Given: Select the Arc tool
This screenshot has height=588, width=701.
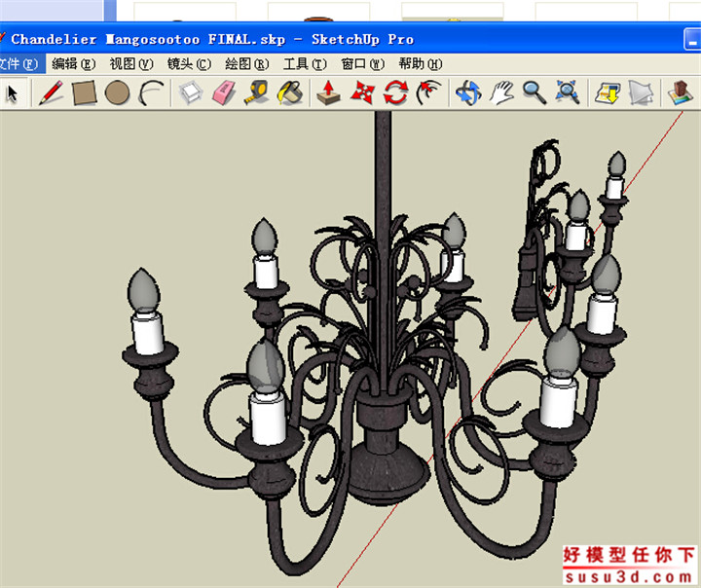Looking at the screenshot, I should coord(151,93).
